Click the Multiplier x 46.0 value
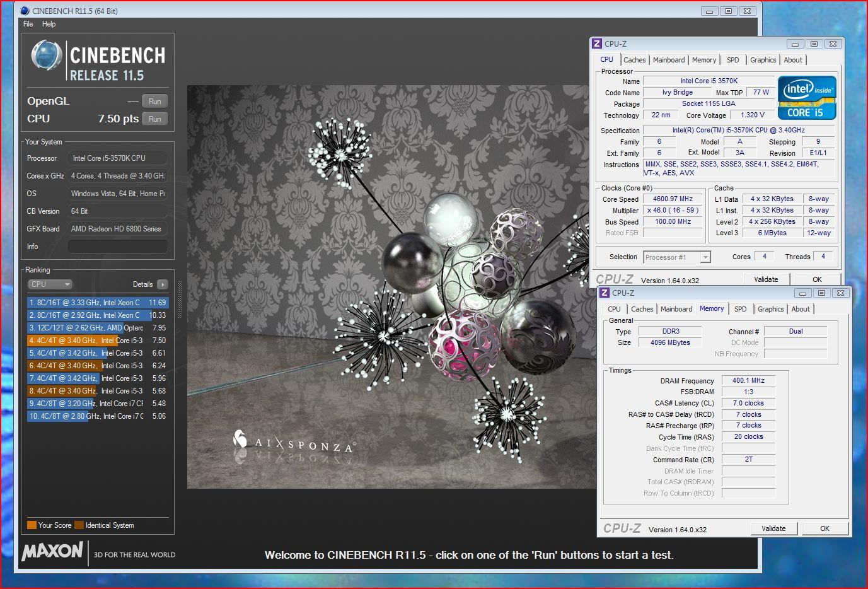868x589 pixels. (673, 210)
